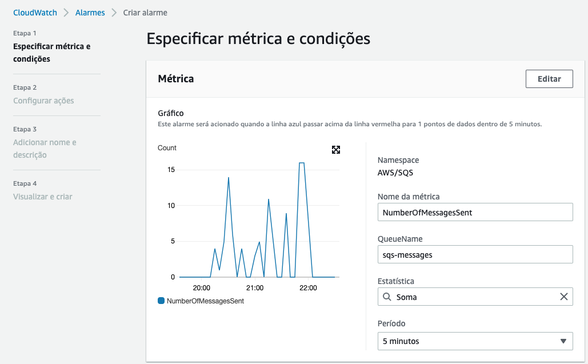Click the QueueName field label
This screenshot has height=364, width=588.
click(400, 239)
